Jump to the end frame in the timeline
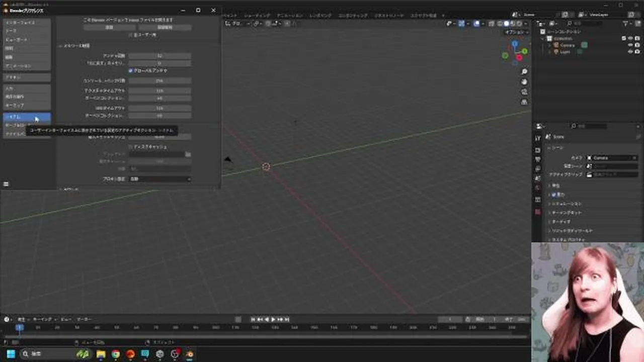Viewport: 644px width, 362px height. tap(286, 319)
